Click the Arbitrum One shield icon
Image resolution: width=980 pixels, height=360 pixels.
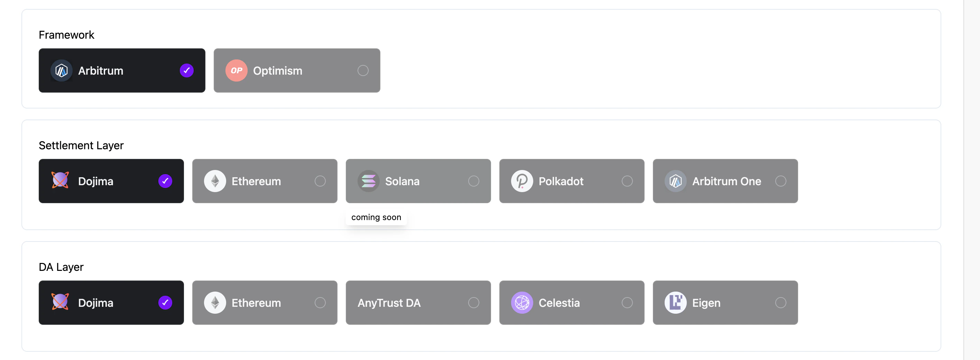(676, 181)
